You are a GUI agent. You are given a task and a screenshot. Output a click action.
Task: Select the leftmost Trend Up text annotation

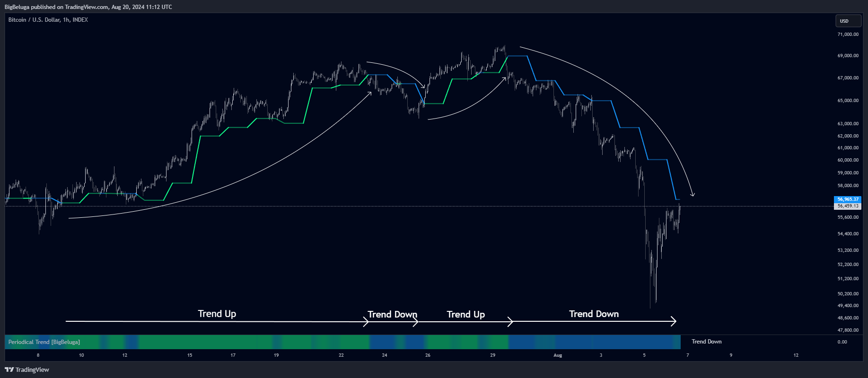point(217,314)
